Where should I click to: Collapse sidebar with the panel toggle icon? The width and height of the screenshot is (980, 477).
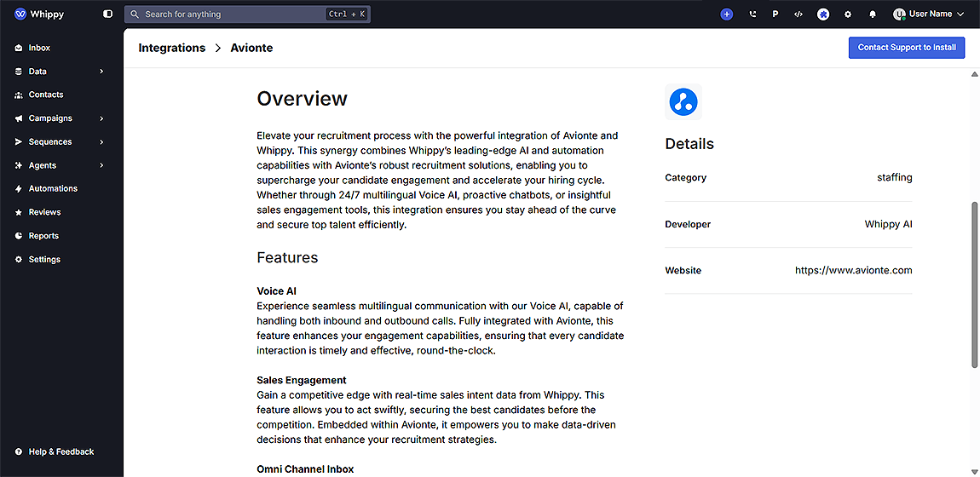[x=108, y=14]
